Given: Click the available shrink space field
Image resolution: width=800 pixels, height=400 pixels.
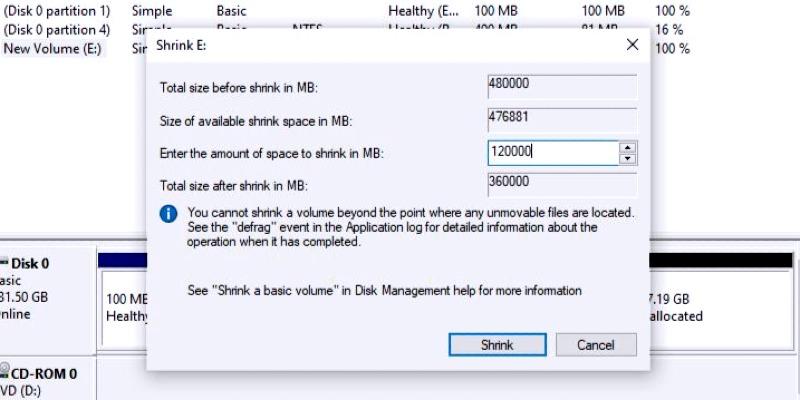Looking at the screenshot, I should [561, 119].
